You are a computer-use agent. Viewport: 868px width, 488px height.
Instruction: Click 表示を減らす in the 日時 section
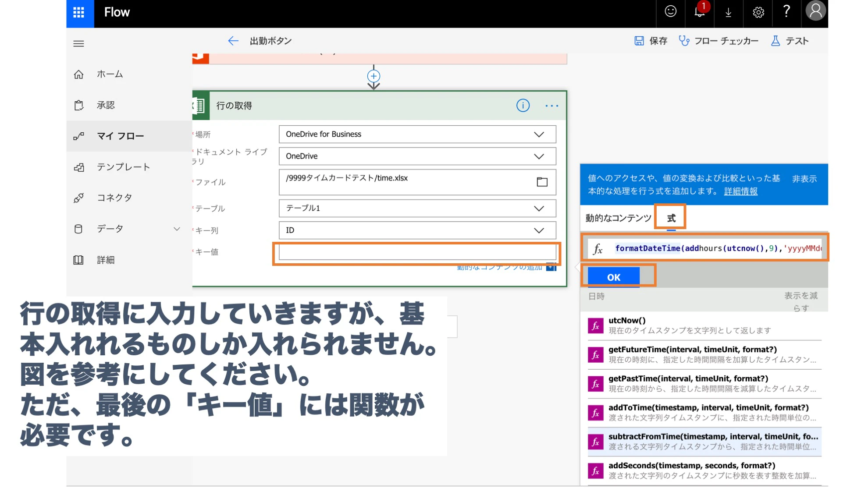point(801,302)
